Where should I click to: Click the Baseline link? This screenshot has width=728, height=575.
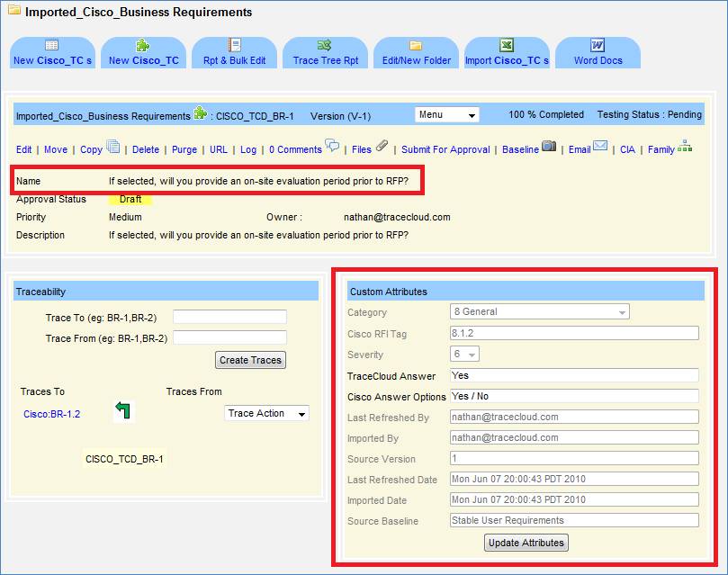point(520,149)
